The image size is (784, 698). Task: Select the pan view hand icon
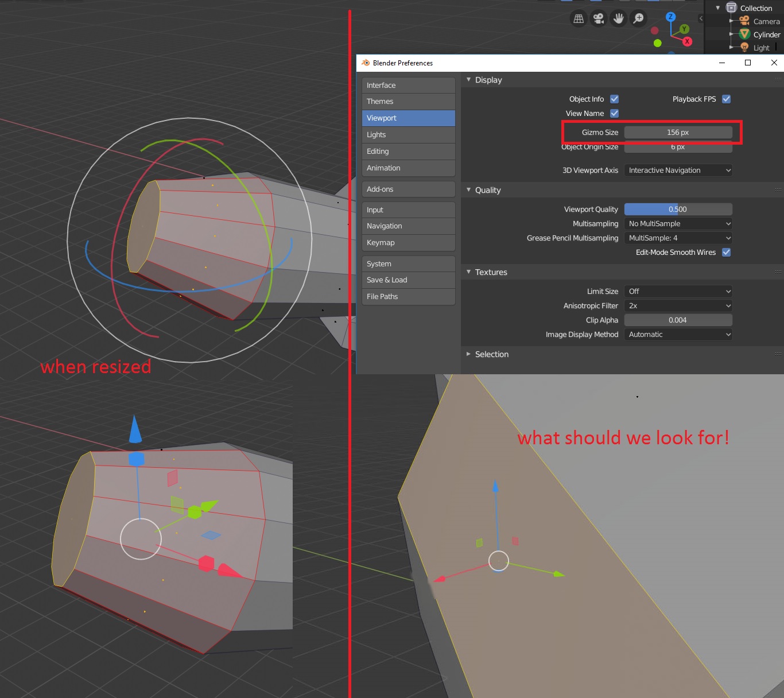pos(619,18)
